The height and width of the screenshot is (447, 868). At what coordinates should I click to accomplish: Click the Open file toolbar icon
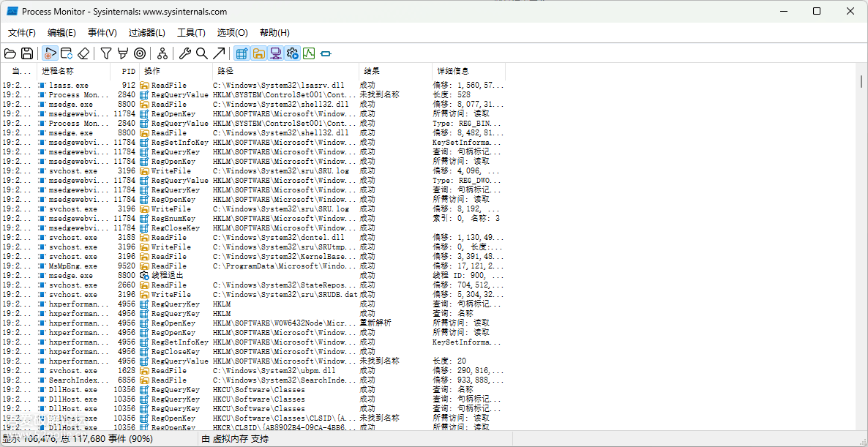[10, 53]
